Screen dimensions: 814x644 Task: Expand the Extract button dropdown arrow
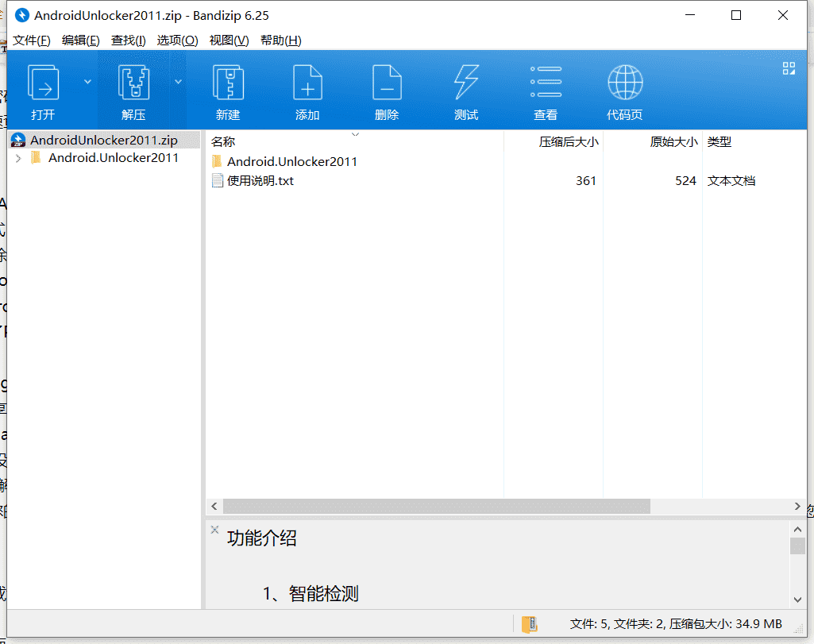(178, 82)
